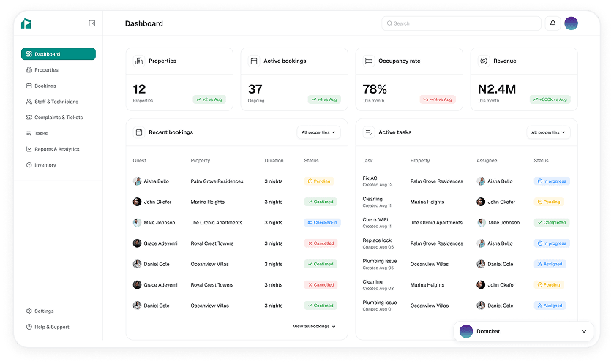Viewport: 614px width, 364px height.
Task: Click the 78% occupancy value
Action: coord(375,89)
